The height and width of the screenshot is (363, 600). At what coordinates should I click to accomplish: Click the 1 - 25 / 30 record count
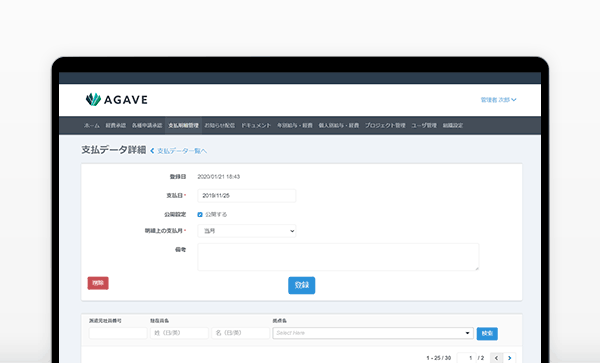[439, 358]
